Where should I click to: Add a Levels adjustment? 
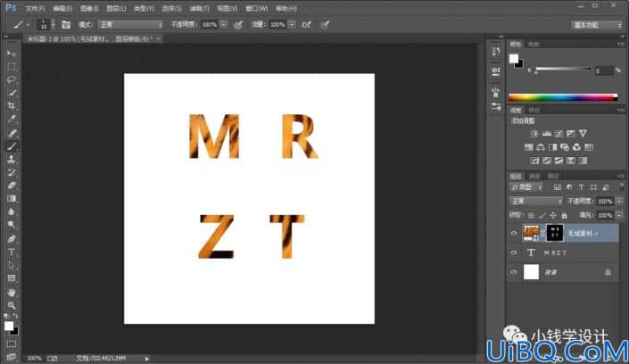click(x=546, y=134)
